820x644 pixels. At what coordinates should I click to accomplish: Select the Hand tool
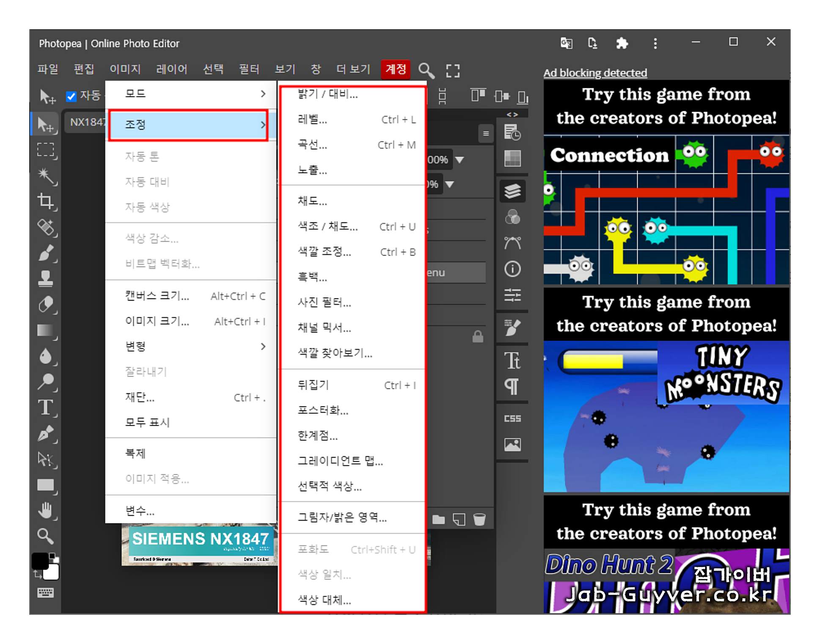point(46,510)
